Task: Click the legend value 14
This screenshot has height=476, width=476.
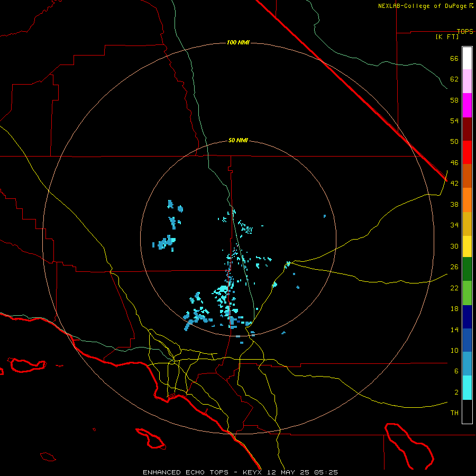Action: coord(454,329)
